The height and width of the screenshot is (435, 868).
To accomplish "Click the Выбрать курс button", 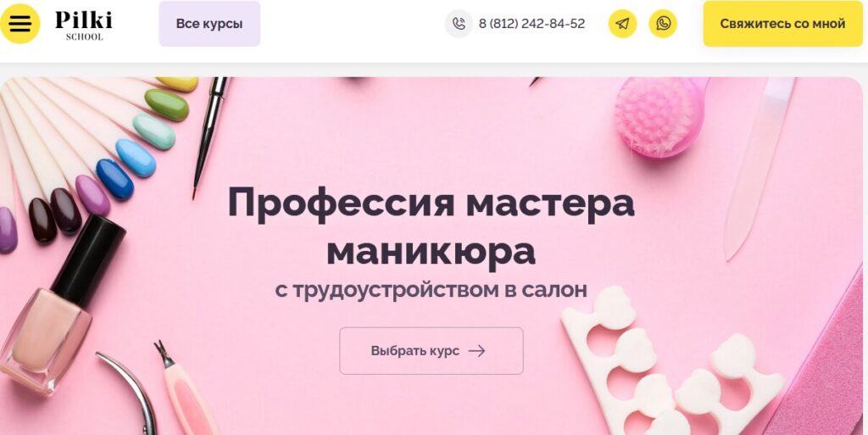I will click(431, 351).
